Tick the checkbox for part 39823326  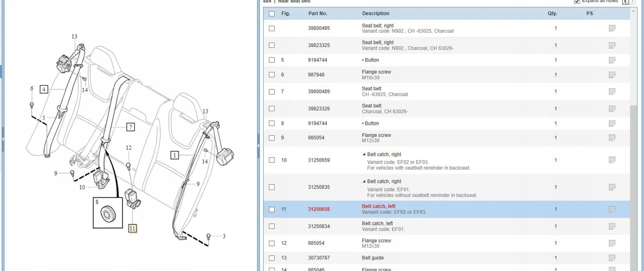tap(272, 108)
